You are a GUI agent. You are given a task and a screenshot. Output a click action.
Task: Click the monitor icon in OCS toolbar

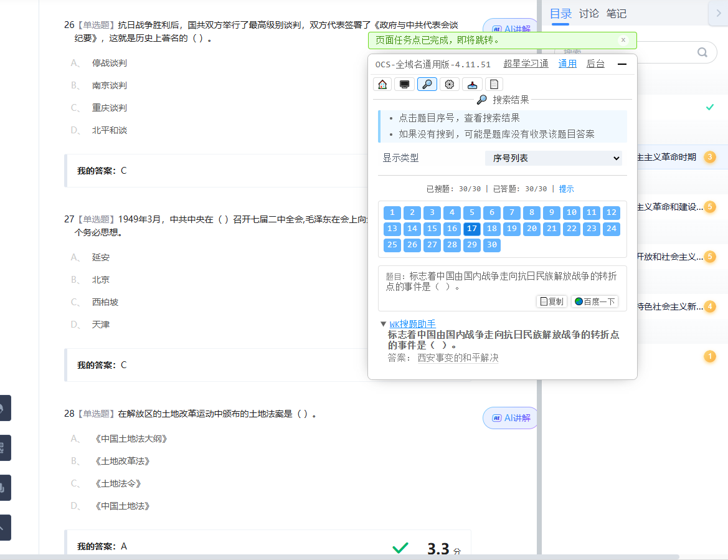(x=404, y=83)
